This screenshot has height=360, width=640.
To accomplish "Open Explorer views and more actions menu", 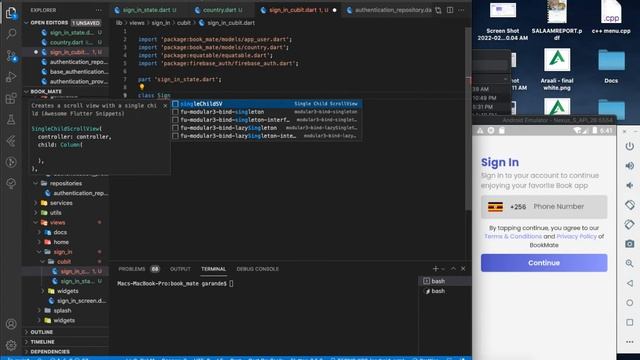I will tap(99, 10).
